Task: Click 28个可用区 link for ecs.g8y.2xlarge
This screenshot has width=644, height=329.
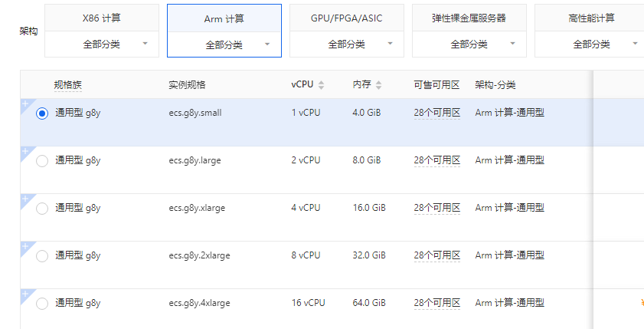Action: click(x=436, y=256)
